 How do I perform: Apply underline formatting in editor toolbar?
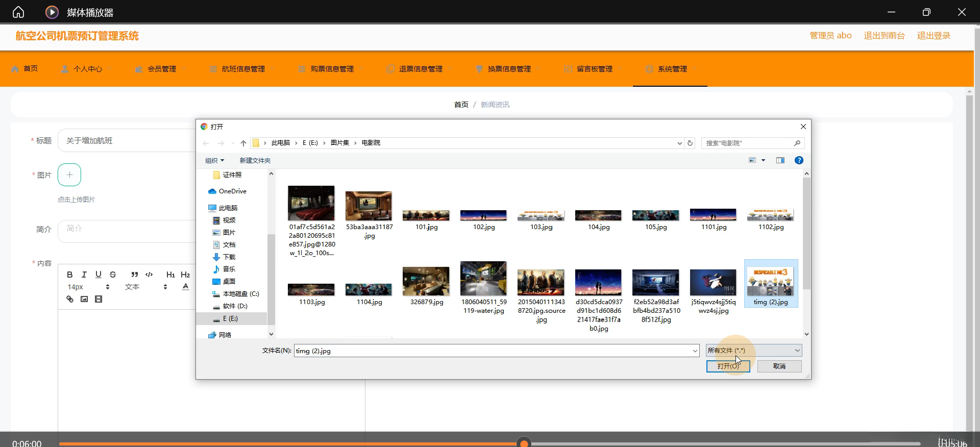99,275
